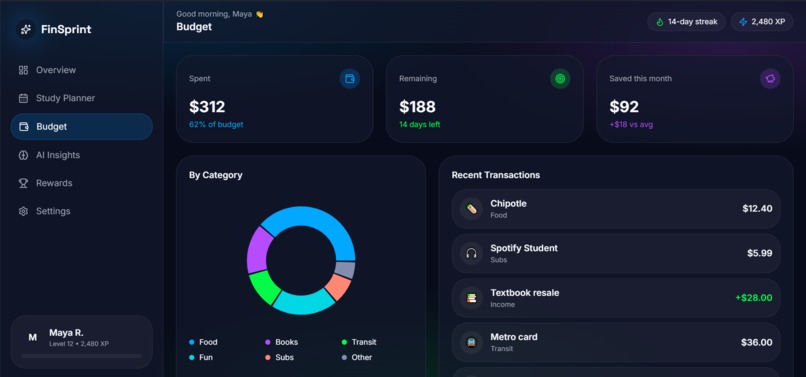
Task: Click the AI Insights compass icon
Action: pos(23,155)
